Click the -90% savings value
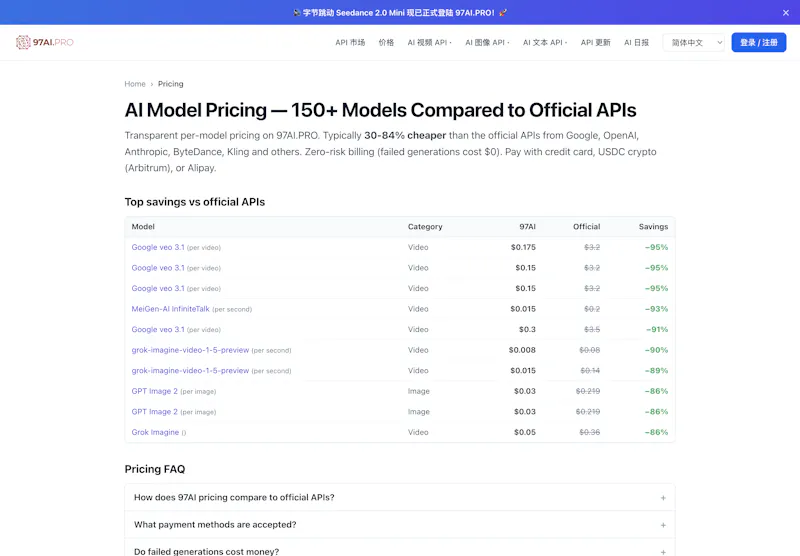 [x=656, y=350]
